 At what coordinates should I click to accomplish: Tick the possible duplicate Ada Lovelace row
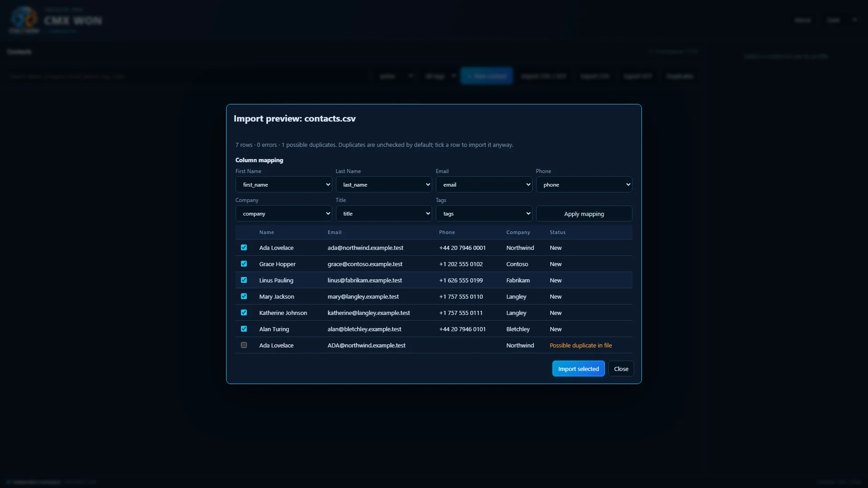coord(244,345)
